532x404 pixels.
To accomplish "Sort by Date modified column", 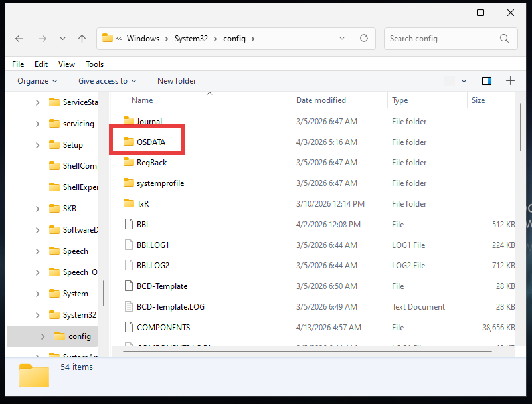I will [321, 100].
